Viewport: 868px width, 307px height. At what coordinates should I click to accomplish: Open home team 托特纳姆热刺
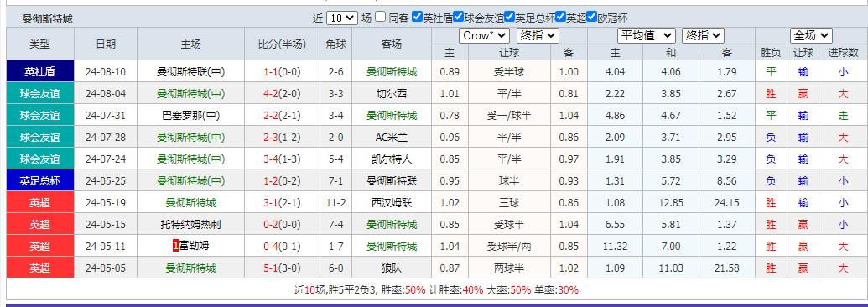pyautogui.click(x=191, y=225)
